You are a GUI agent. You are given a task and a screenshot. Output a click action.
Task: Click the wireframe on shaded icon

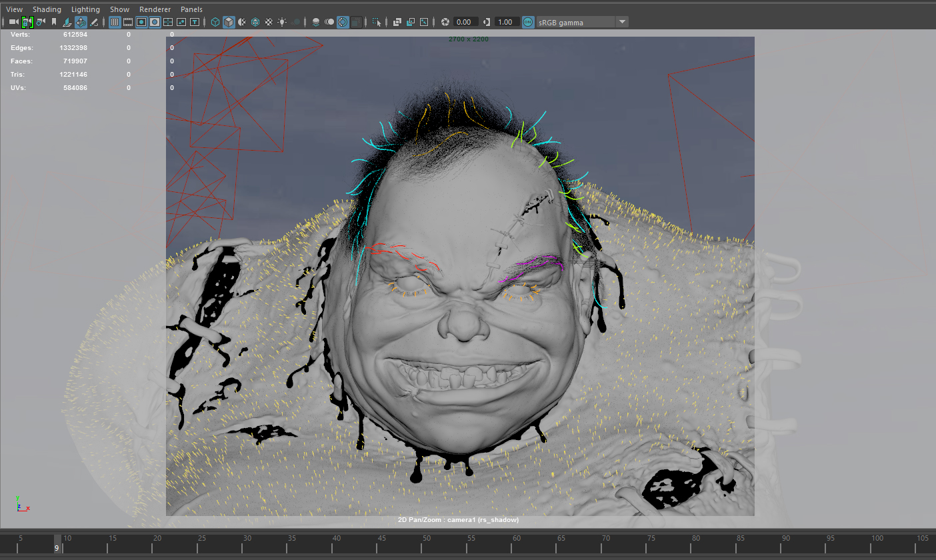[255, 22]
